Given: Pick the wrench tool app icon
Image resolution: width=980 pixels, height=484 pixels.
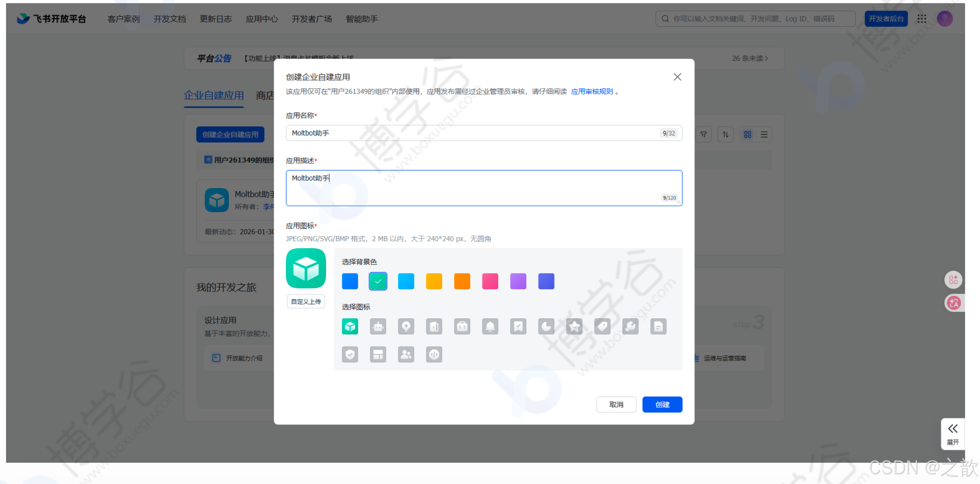Looking at the screenshot, I should (x=630, y=326).
